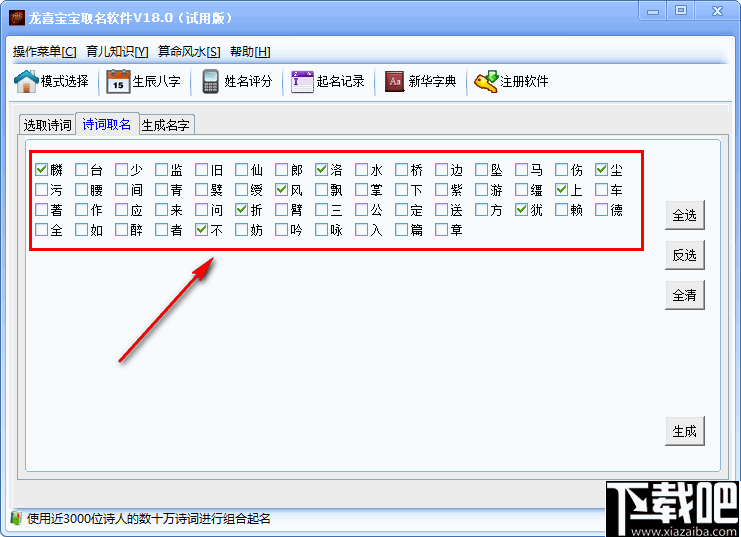Click 注册软件 key icon

click(487, 81)
